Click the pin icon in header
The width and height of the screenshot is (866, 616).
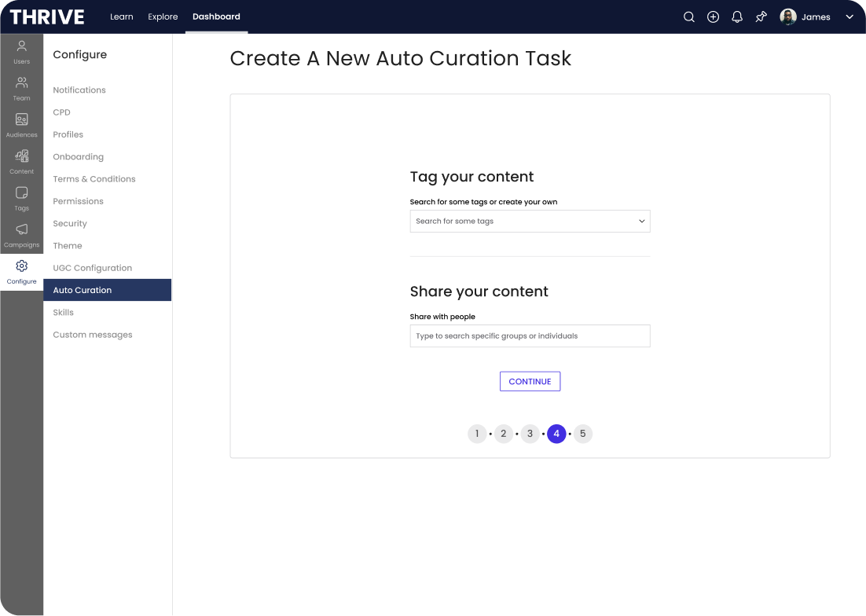761,17
